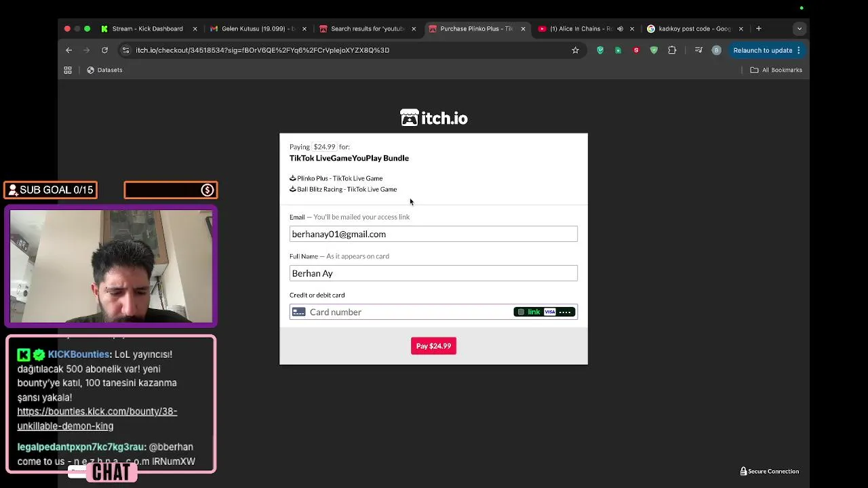868x488 pixels.
Task: Click the KICKBounties username in chat
Action: [79, 354]
